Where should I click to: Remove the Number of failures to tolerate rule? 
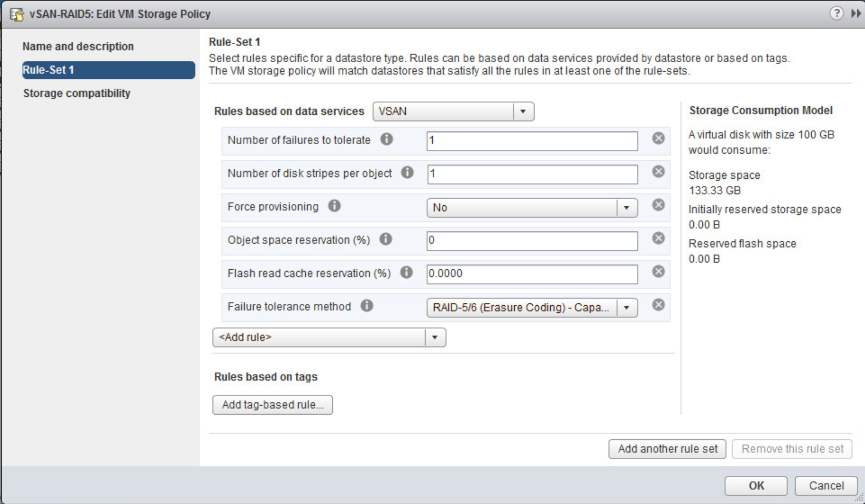tap(658, 138)
